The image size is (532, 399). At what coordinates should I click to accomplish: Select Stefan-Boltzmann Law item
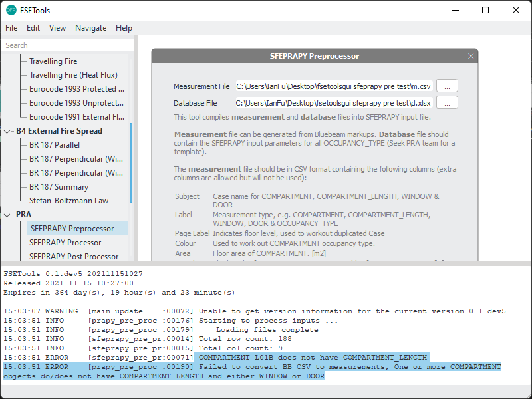coord(68,201)
